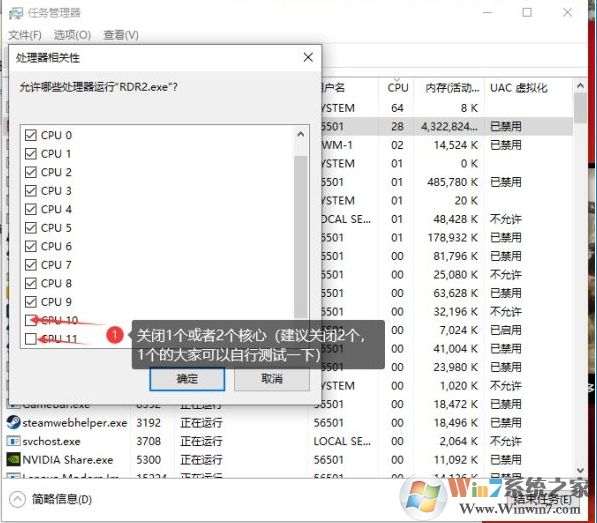Click the 1,020 K memory cell
This screenshot has width=597, height=523.
coord(459,386)
